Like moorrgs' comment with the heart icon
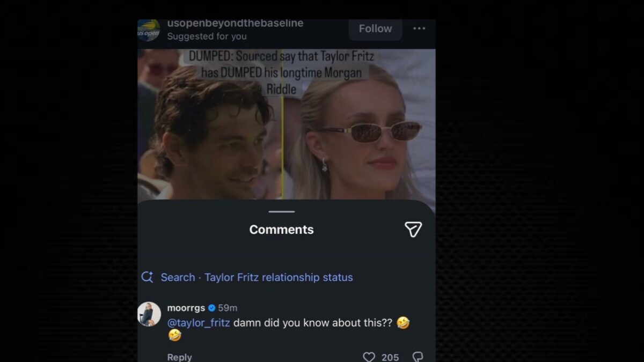 point(370,356)
